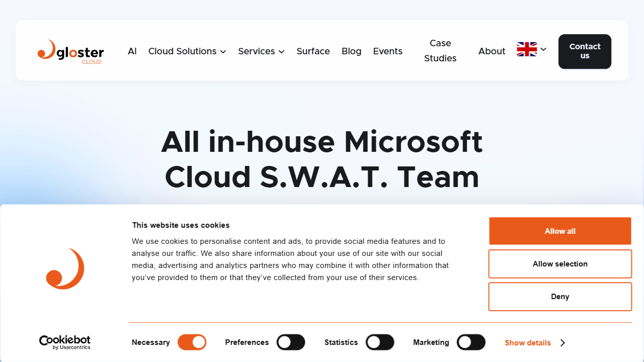Image resolution: width=644 pixels, height=362 pixels.
Task: Open the AI menu item
Action: point(132,51)
